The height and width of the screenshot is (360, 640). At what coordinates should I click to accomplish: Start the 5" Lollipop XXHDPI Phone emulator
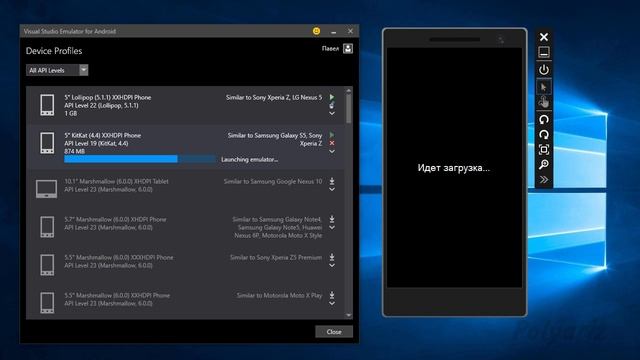332,97
